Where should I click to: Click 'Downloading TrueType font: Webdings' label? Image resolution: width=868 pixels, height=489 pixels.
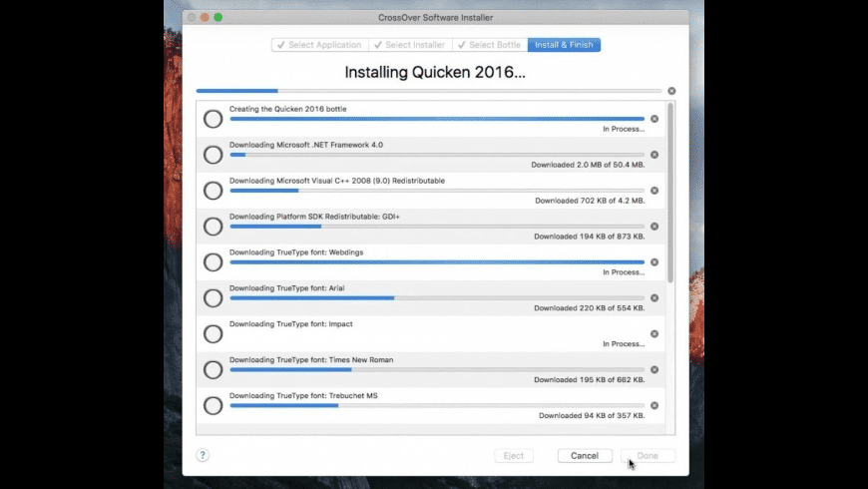[296, 252]
